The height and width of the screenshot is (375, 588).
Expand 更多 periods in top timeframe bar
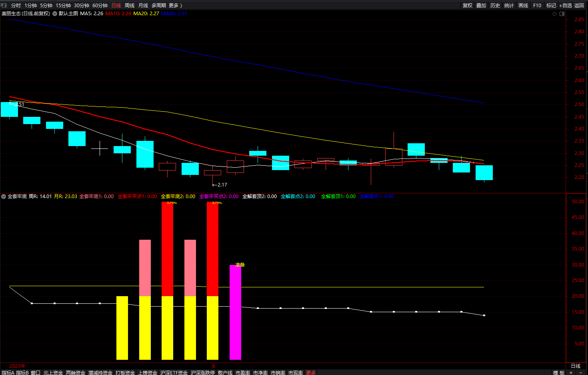(x=175, y=5)
